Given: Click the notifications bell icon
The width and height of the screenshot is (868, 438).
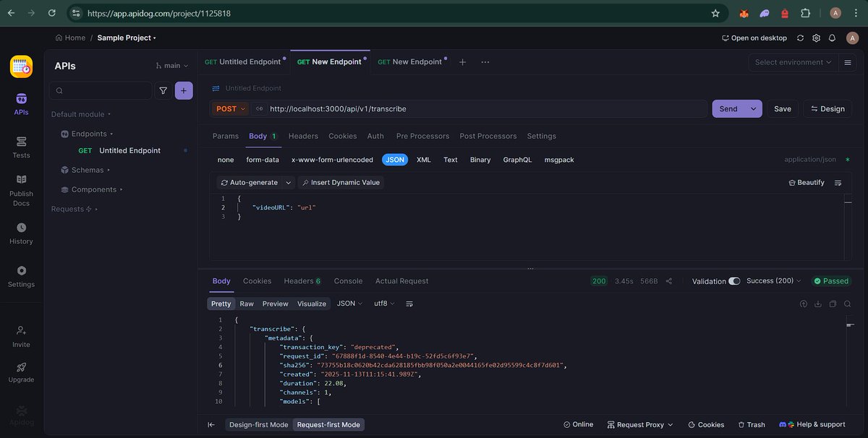Looking at the screenshot, I should (x=833, y=37).
